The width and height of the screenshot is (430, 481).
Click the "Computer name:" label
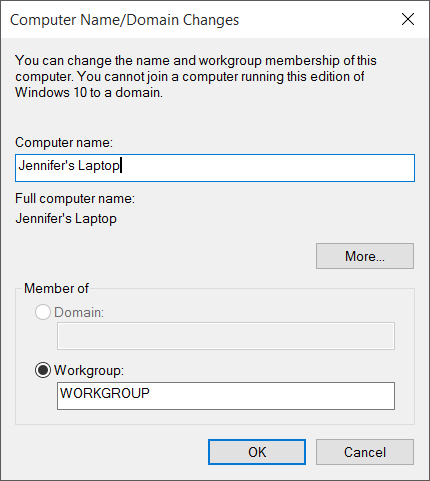64,142
